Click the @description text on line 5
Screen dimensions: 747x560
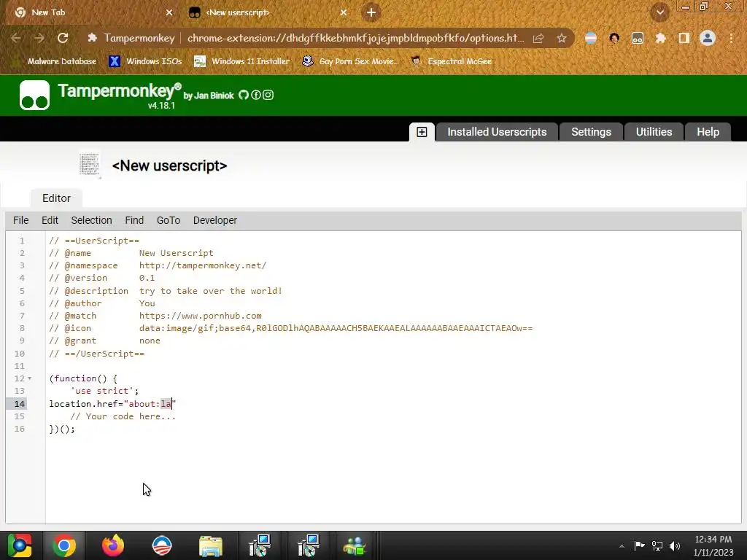coord(211,291)
